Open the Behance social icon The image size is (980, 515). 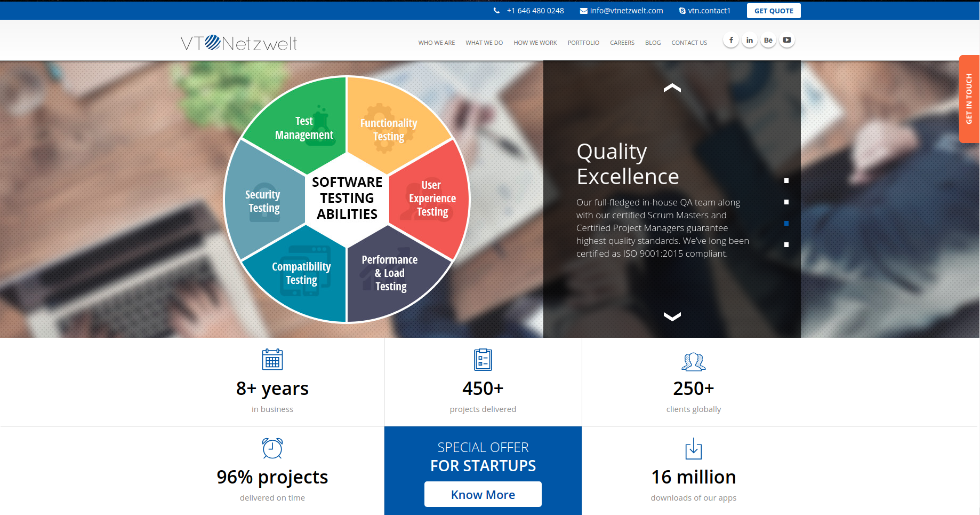768,40
